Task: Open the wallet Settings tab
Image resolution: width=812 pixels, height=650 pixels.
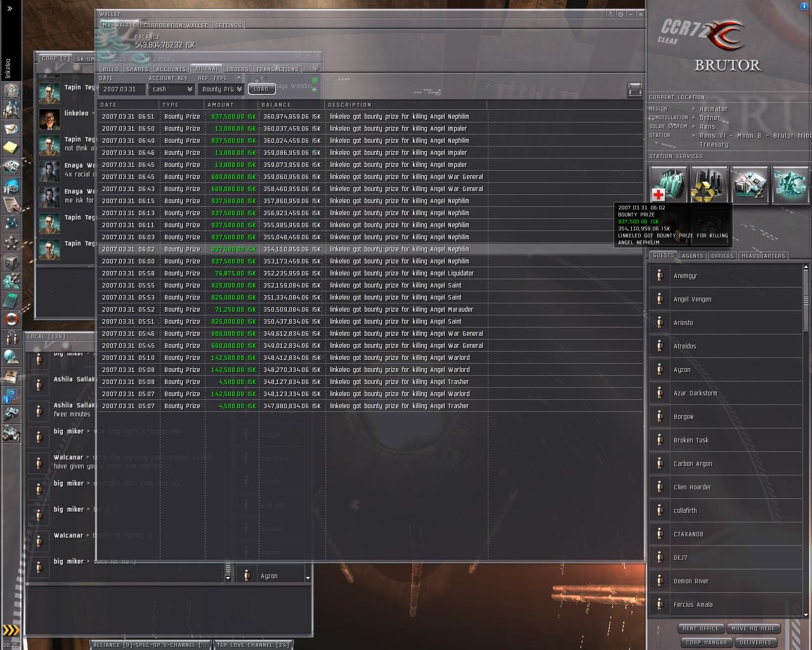Action: (x=228, y=25)
